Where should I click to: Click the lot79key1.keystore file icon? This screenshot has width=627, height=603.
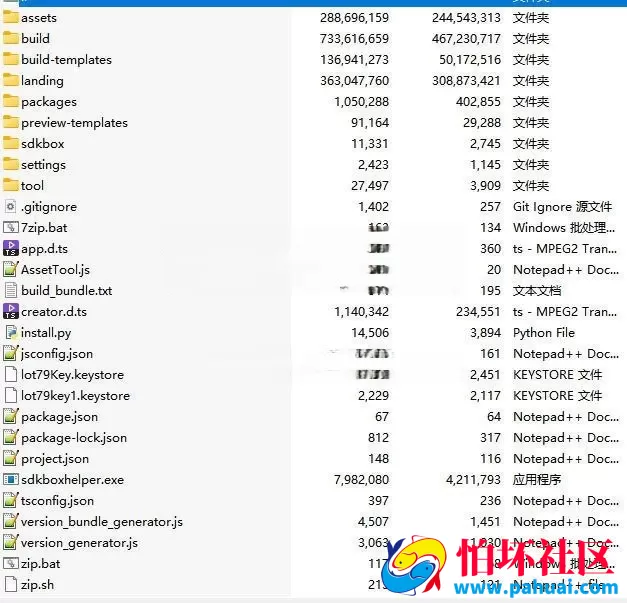[x=11, y=395]
